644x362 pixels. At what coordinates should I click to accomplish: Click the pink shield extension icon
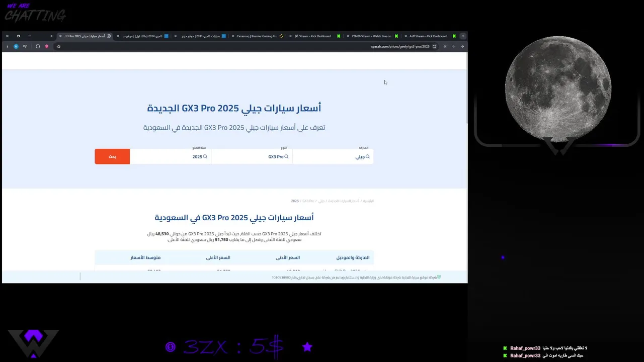(47, 46)
